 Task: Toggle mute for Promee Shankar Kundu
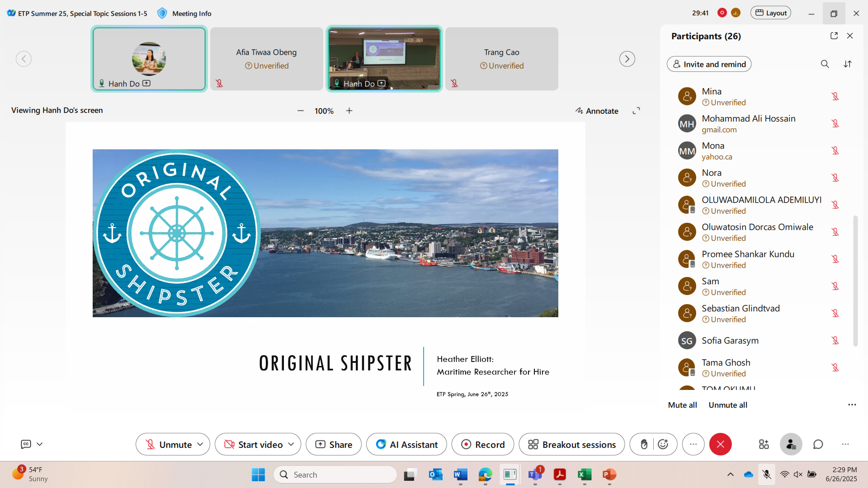point(835,259)
